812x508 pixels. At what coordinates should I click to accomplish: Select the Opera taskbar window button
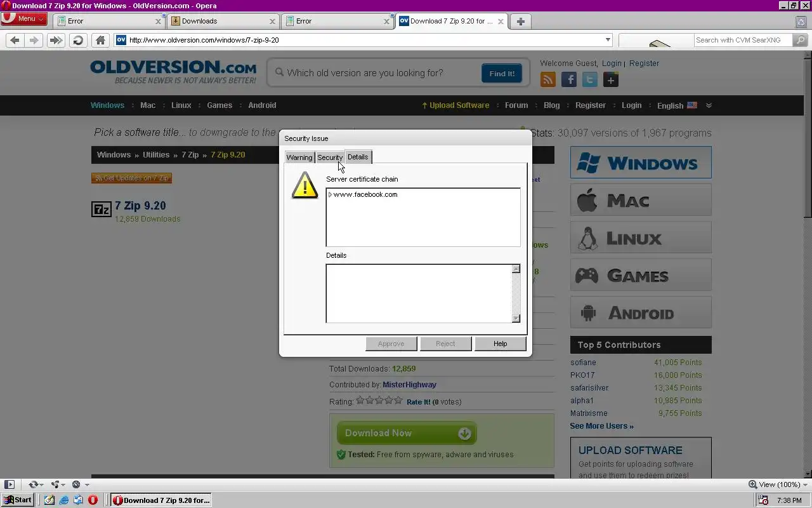(x=160, y=500)
